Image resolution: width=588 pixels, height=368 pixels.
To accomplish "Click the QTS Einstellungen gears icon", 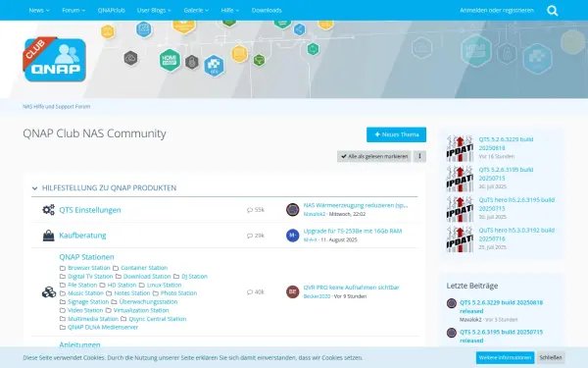I will (48, 210).
